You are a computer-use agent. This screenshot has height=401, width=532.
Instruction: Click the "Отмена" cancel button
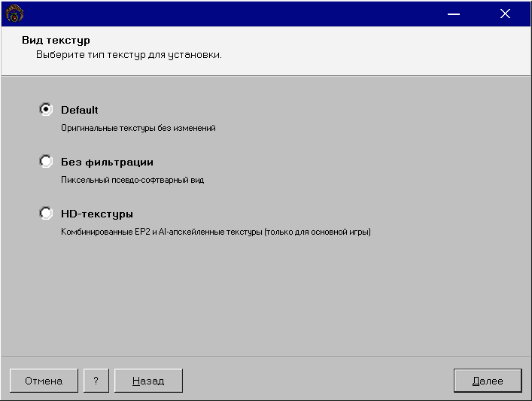pos(44,381)
